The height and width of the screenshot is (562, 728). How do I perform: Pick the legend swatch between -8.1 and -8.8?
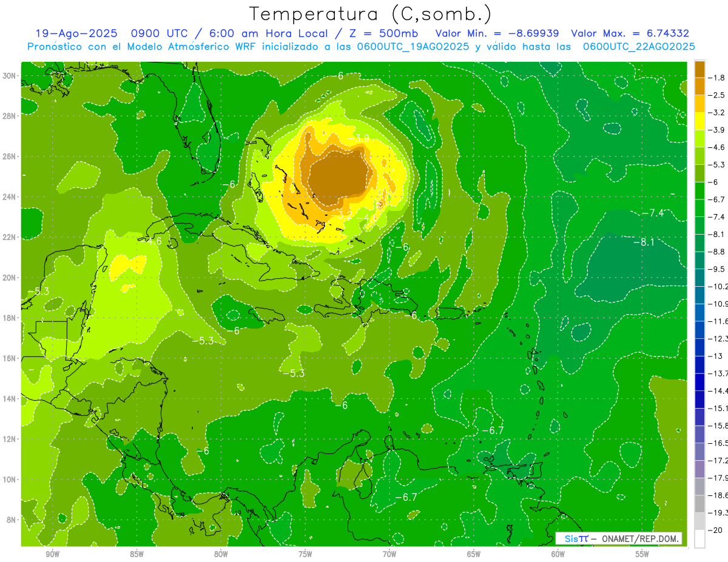coord(699,243)
